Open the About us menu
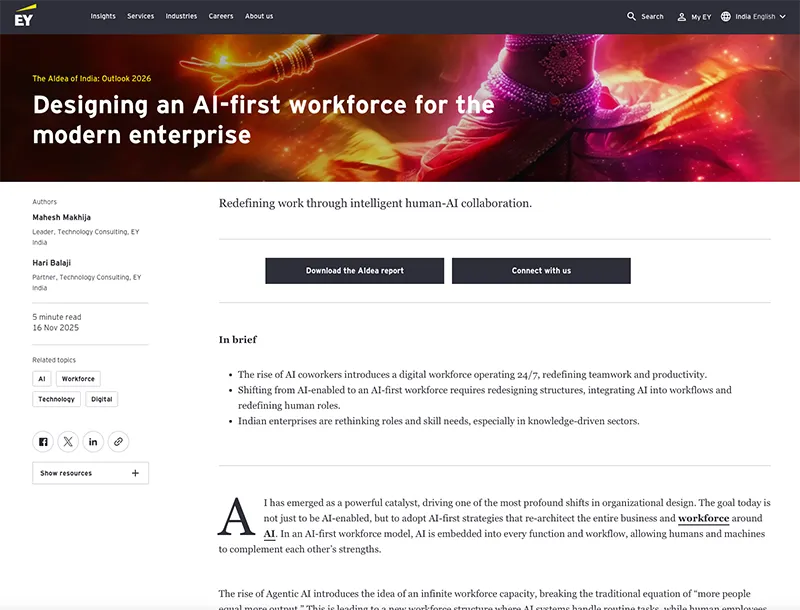 tap(259, 16)
